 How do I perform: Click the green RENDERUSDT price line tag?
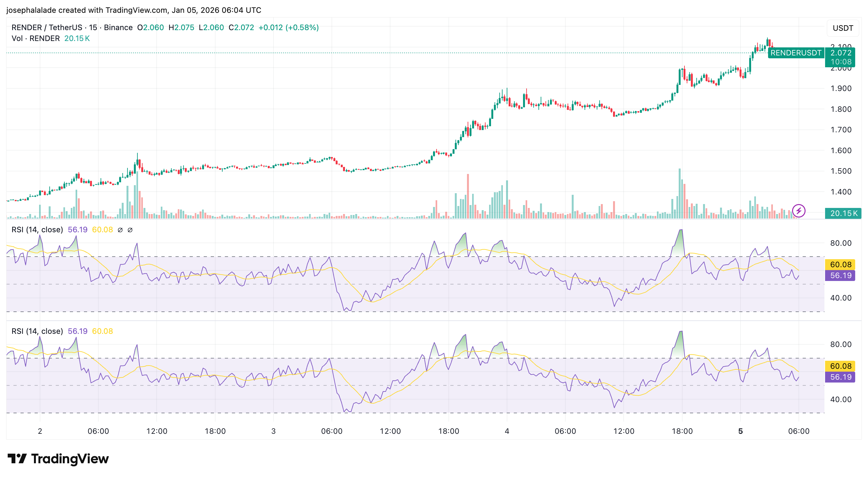click(796, 53)
